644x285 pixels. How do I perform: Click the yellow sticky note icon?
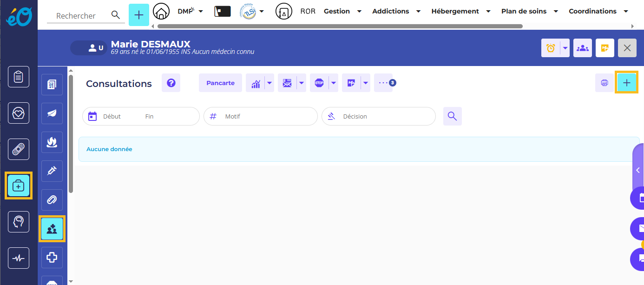605,48
